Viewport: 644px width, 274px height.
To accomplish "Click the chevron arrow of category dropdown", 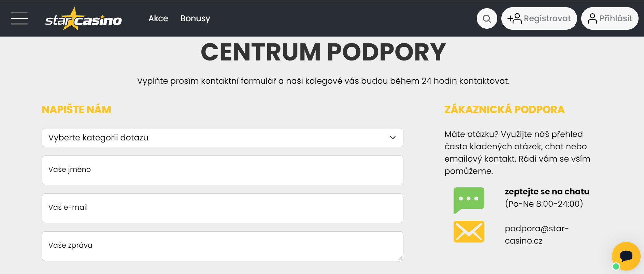I will [393, 138].
